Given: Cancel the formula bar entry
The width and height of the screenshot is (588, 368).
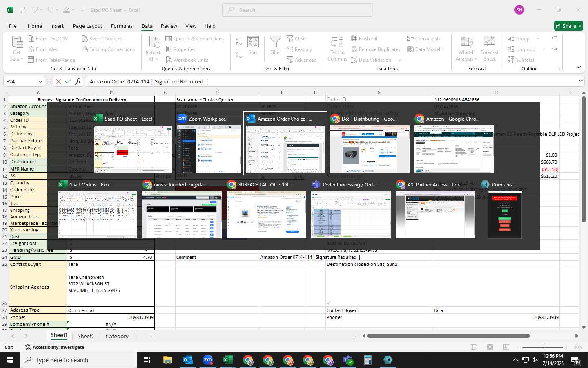Looking at the screenshot, I should click(58, 81).
